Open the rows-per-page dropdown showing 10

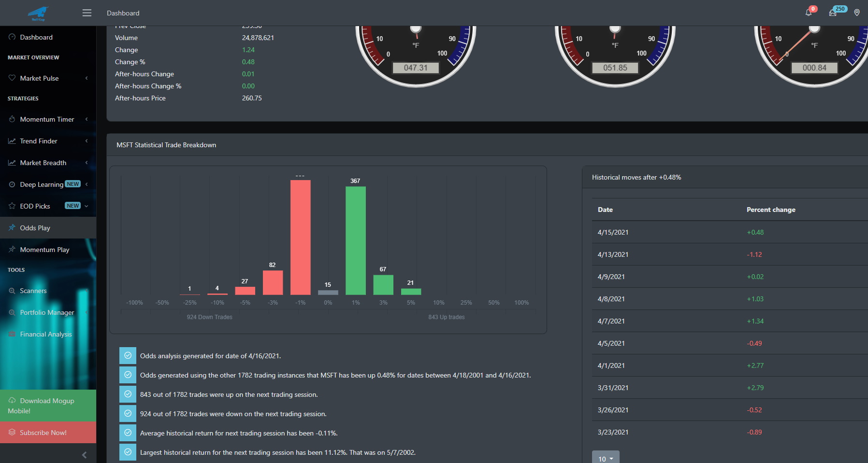click(x=606, y=459)
